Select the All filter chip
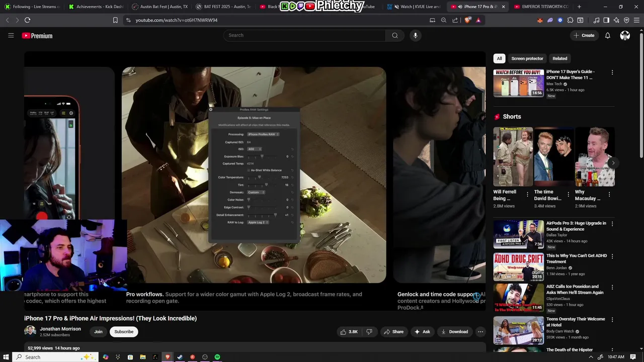 click(499, 58)
